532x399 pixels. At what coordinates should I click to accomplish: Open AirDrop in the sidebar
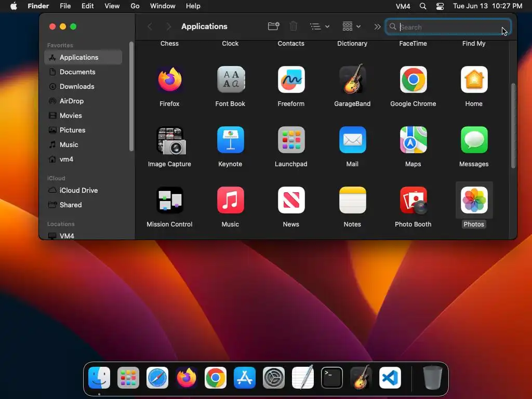coord(83,101)
